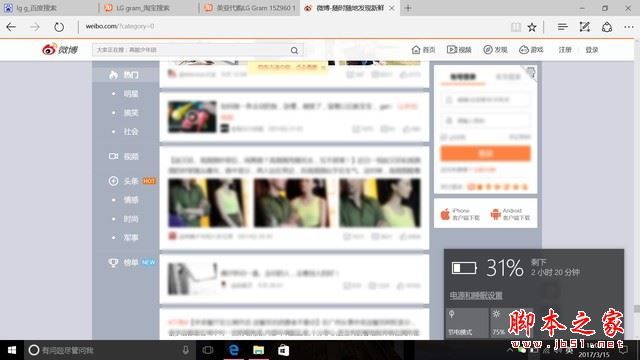Screen dimensions: 640x360
Task: Show hidden tray icons chevron
Action: (510, 350)
